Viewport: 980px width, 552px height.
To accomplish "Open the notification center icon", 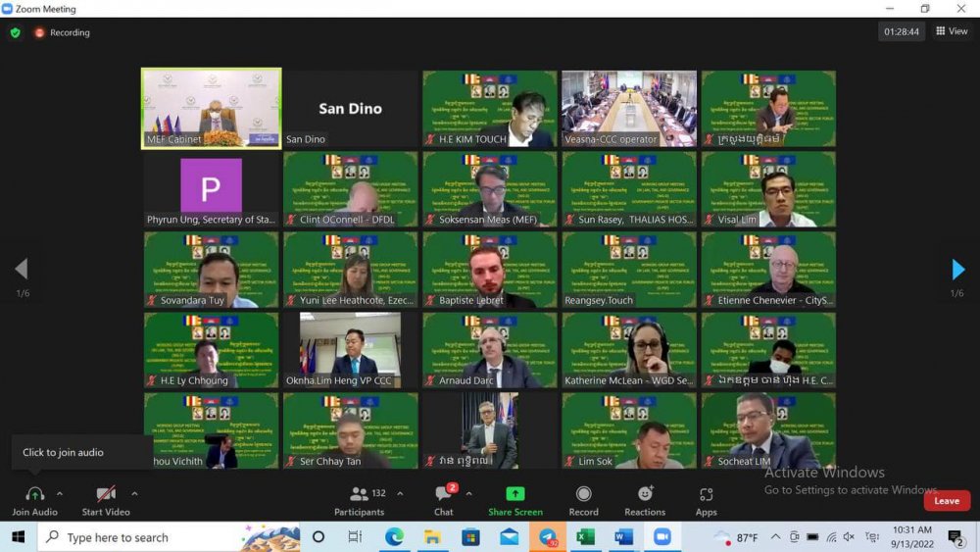I will coord(955,537).
